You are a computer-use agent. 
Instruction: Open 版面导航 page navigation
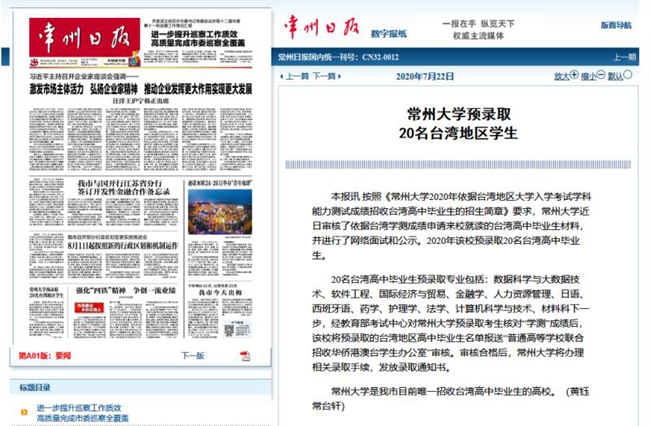pos(615,26)
